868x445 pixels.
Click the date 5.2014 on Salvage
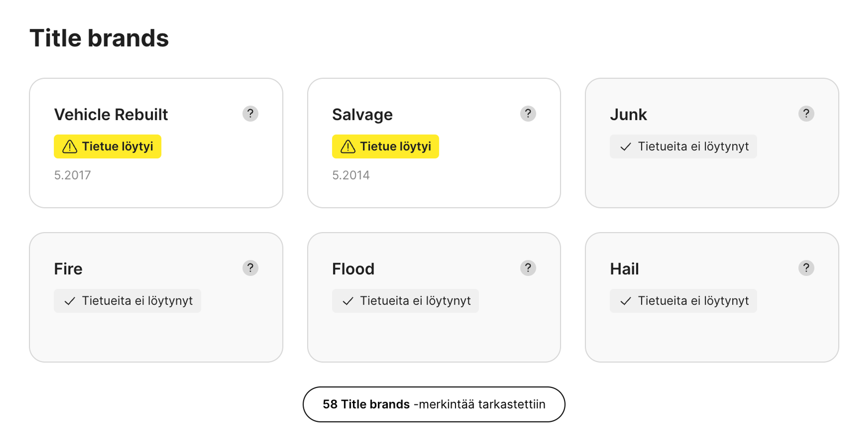pyautogui.click(x=351, y=175)
